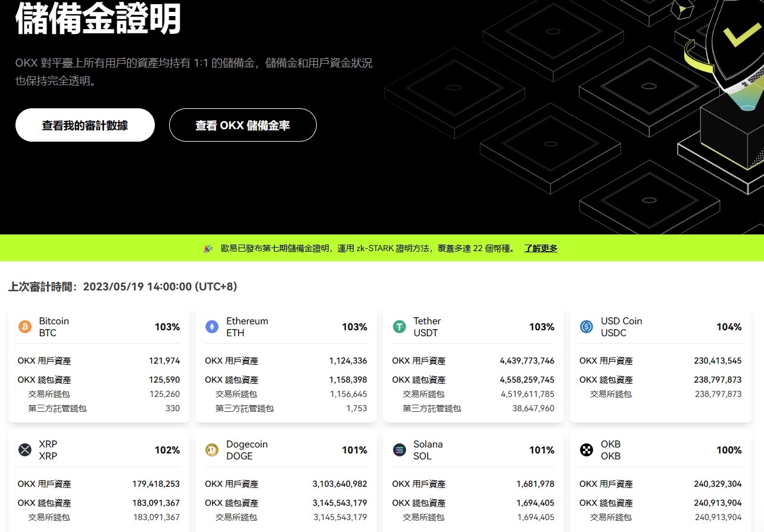Click the Ethereum ETH coin icon
Viewport: 764px width, 532px height.
(211, 327)
